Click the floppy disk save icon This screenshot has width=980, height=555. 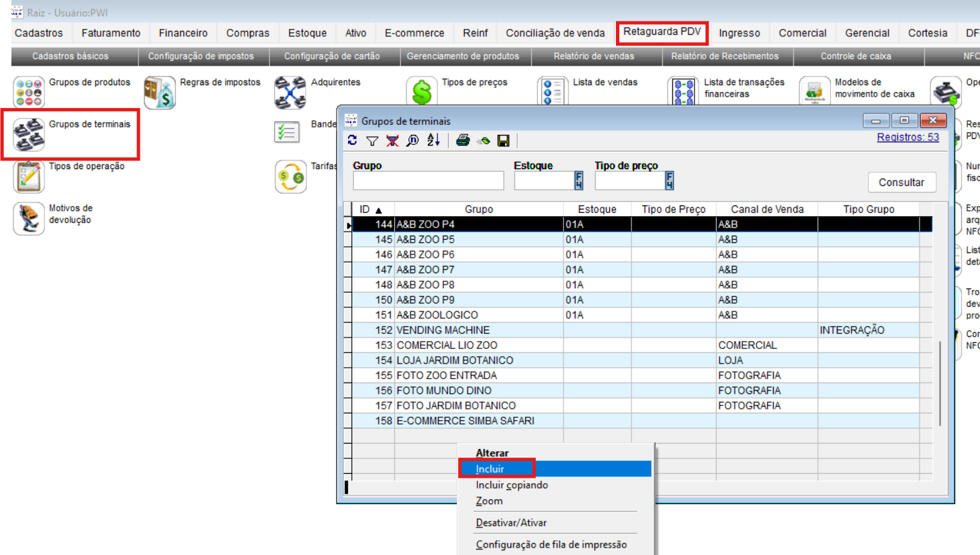(503, 140)
